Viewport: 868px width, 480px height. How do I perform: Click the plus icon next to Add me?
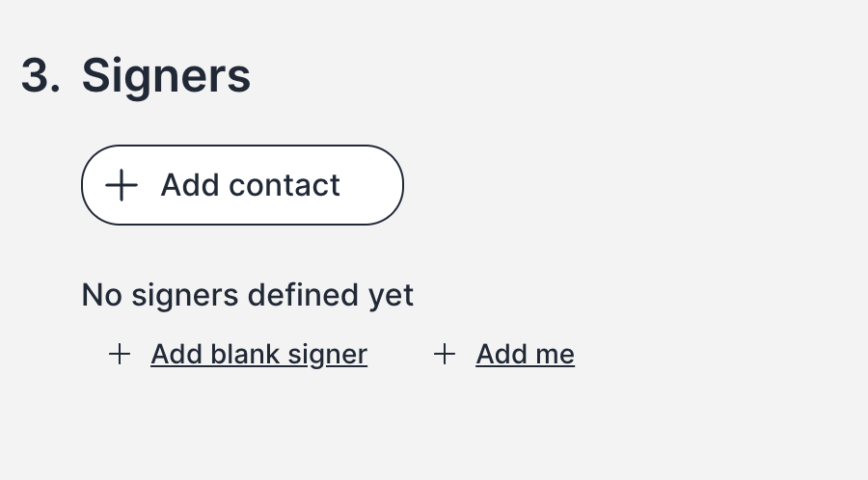tap(444, 355)
